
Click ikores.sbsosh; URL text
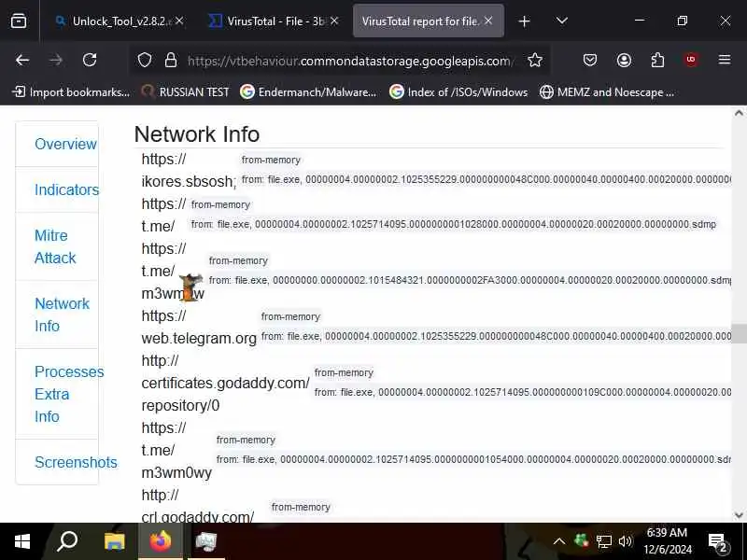point(189,181)
